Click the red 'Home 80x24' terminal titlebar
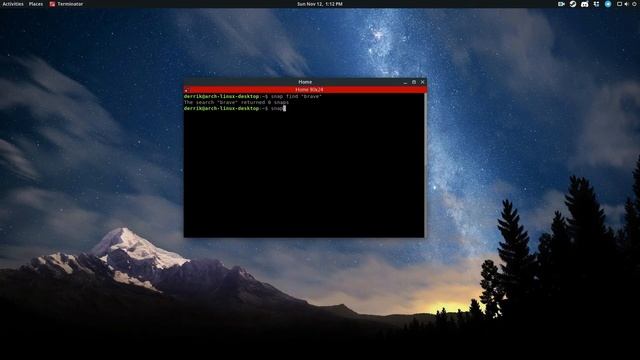 (x=305, y=90)
